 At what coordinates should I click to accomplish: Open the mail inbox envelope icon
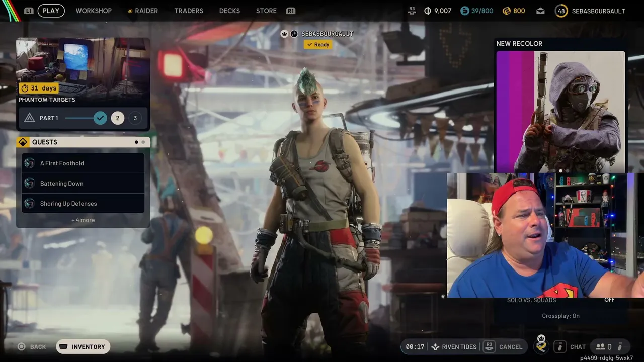coord(540,11)
